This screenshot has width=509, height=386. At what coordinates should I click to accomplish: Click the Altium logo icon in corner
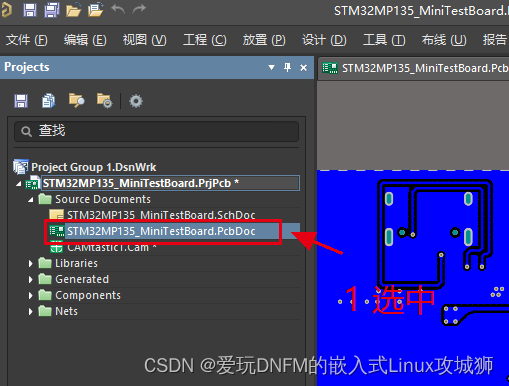[x=6, y=10]
